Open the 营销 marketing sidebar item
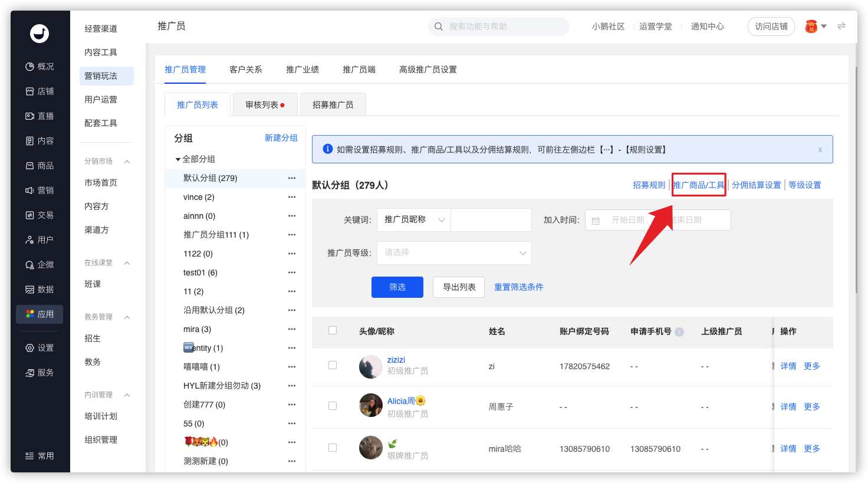This screenshot has width=868, height=483. pyautogui.click(x=40, y=190)
